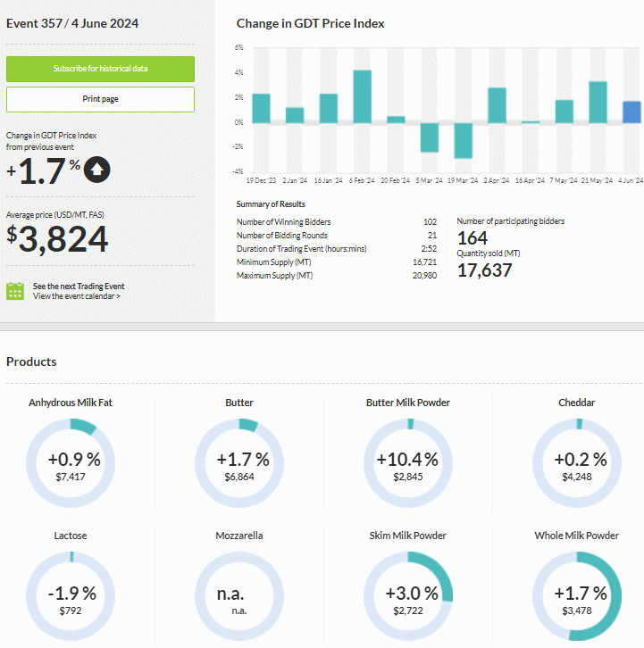Click the Mozzarella title

click(239, 536)
